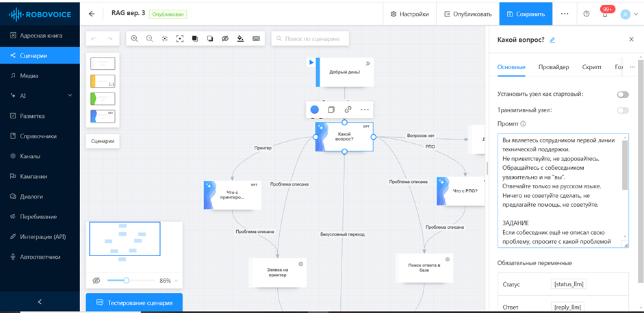Open the keyboard shortcuts icon

click(256, 39)
